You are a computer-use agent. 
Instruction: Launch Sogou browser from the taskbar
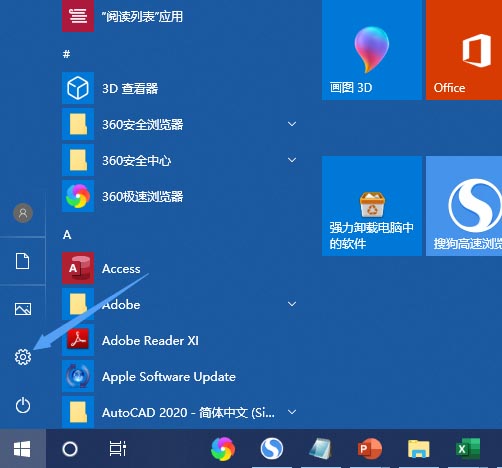(272, 449)
